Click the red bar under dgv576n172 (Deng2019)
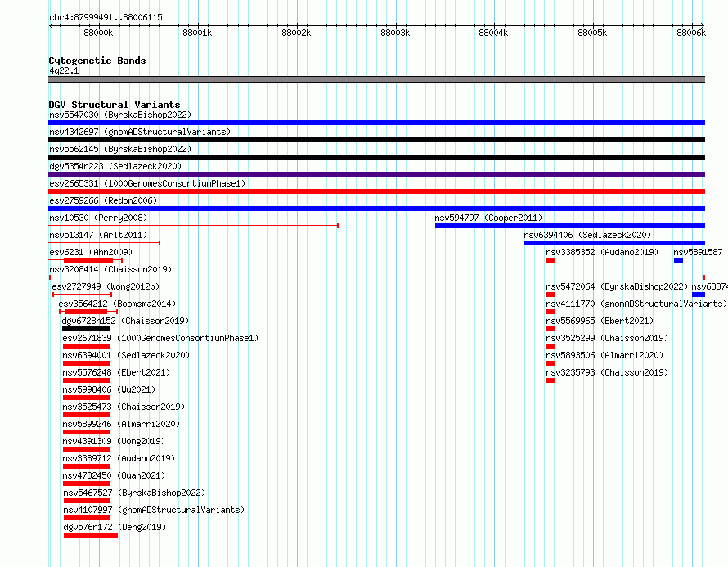Screen dimensions: 728x567 tap(91, 535)
